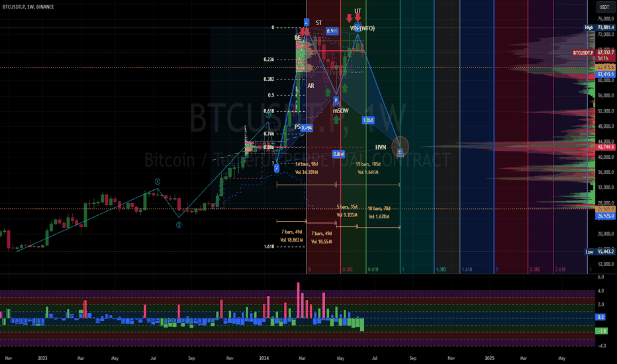The image size is (617, 364).
Task: Click the mSOW annotation label
Action: coord(341,111)
